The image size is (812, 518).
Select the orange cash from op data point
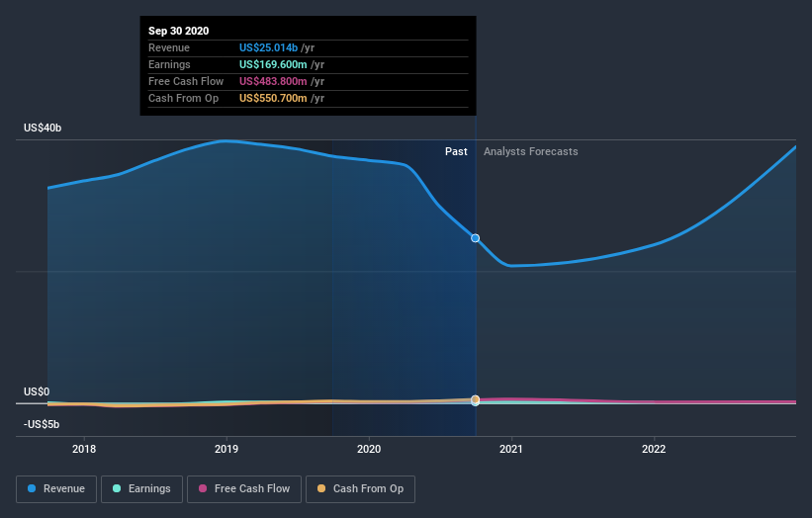coord(476,399)
